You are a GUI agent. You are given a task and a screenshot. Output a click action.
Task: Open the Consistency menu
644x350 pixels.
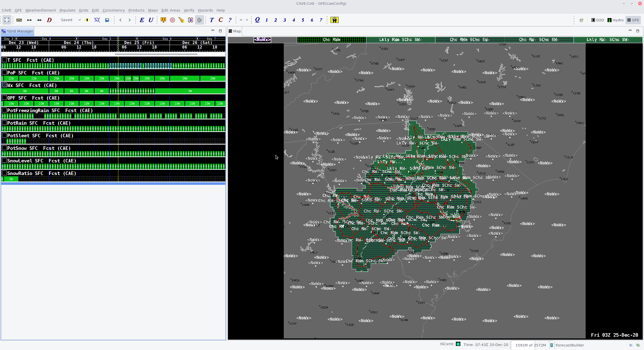coord(113,10)
